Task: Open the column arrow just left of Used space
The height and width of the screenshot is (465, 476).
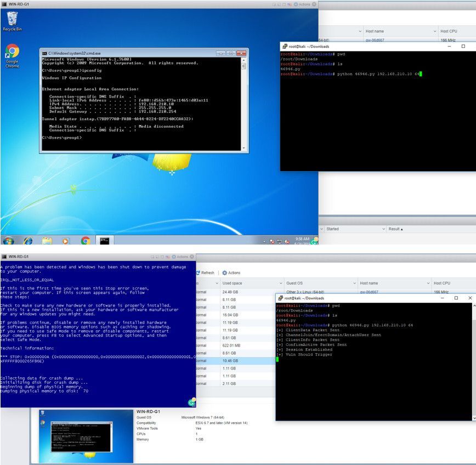Action: pyautogui.click(x=217, y=283)
